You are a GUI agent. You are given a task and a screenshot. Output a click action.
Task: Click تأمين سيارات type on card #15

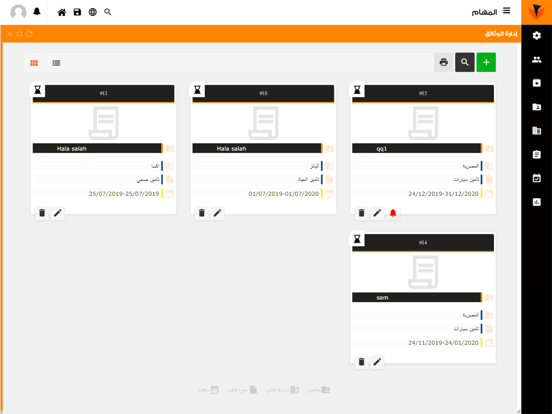(x=466, y=180)
